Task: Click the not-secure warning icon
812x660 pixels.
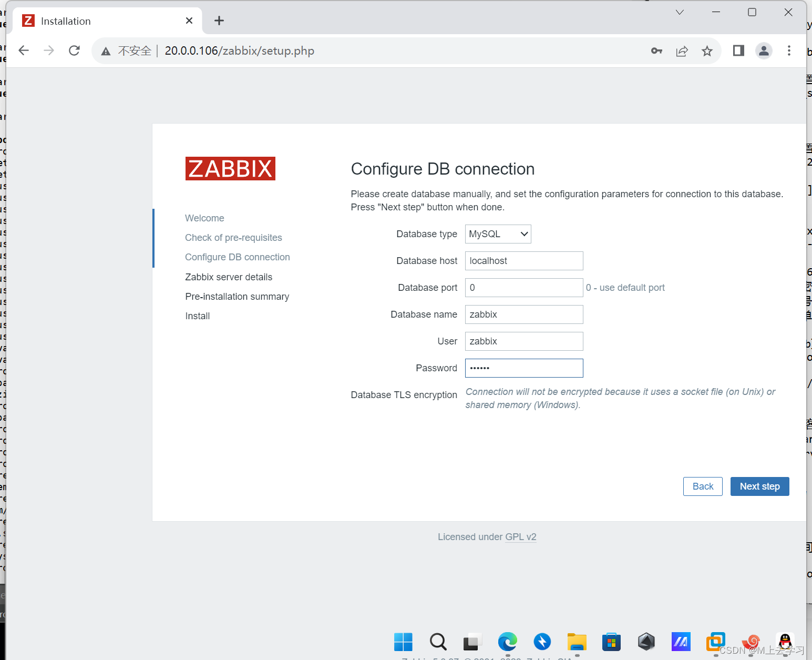Action: [x=106, y=51]
